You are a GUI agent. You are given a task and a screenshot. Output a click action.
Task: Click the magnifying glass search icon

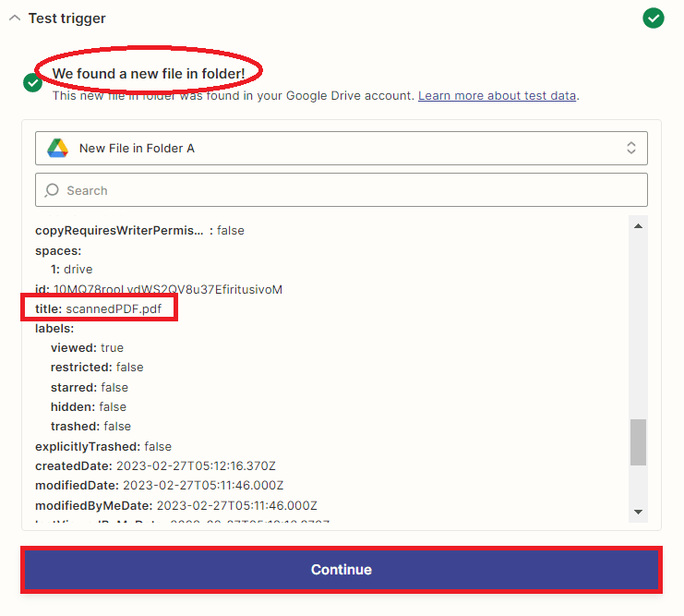coord(52,190)
